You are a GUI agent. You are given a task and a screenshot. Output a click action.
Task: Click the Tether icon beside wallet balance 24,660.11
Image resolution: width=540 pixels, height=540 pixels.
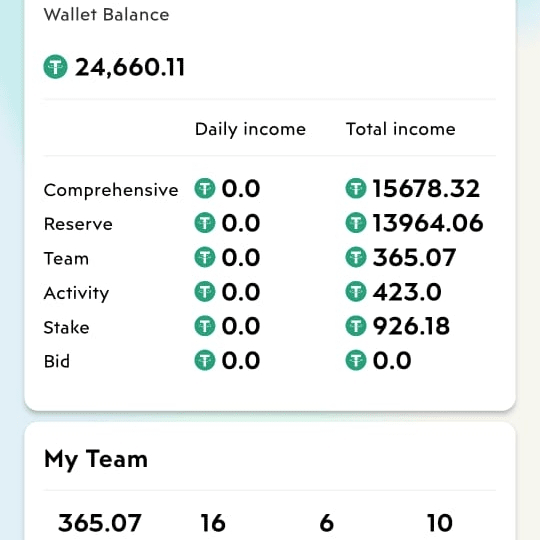coord(55,67)
